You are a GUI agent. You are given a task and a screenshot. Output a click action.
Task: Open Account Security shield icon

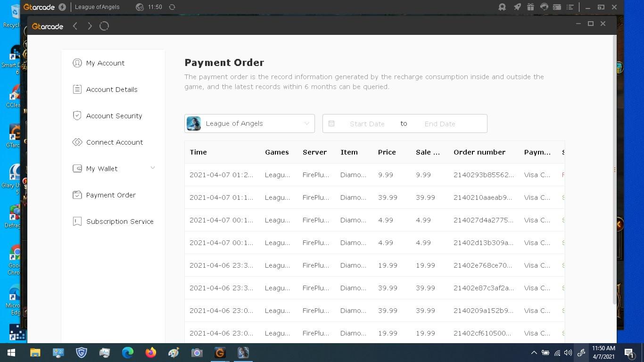tap(77, 115)
